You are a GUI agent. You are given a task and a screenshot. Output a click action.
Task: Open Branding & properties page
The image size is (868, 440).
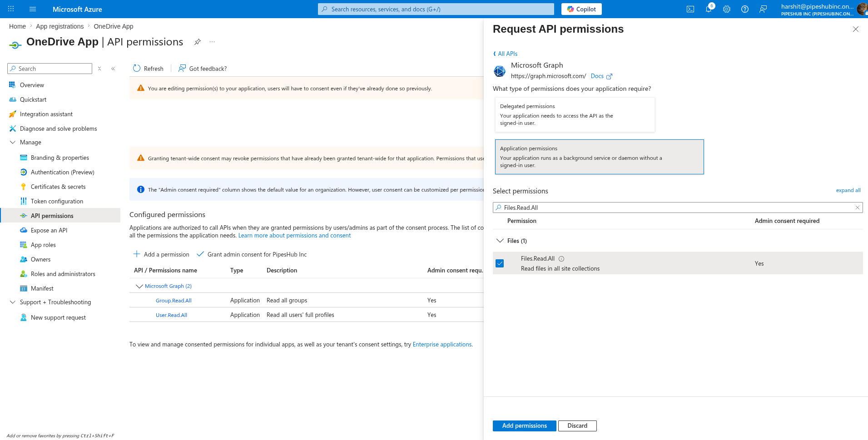[60, 158]
